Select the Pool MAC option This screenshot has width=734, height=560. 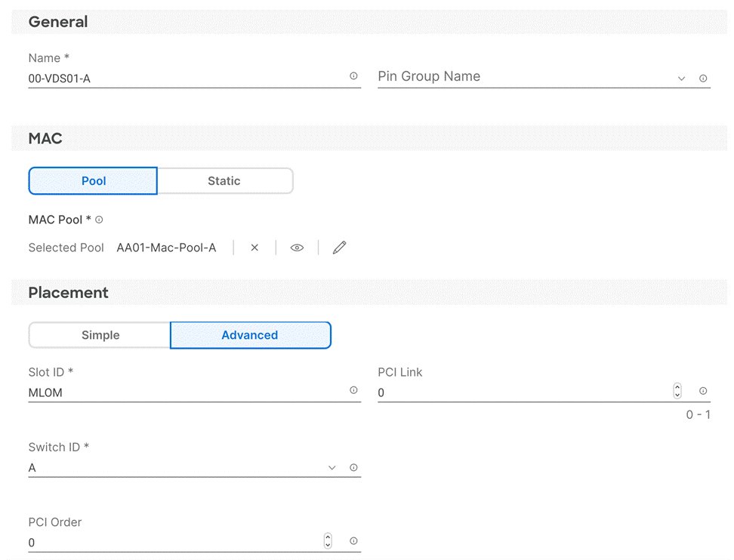94,181
